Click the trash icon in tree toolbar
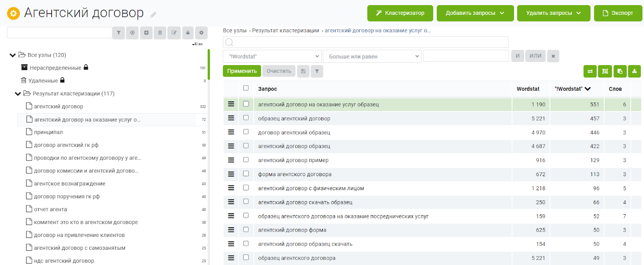The image size is (644, 265). pyautogui.click(x=160, y=33)
